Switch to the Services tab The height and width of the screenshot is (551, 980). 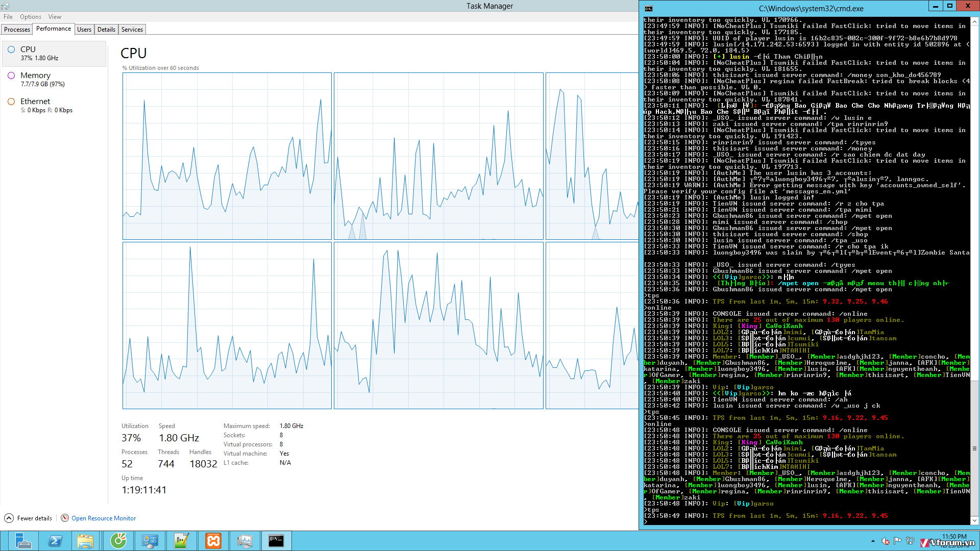tap(132, 29)
